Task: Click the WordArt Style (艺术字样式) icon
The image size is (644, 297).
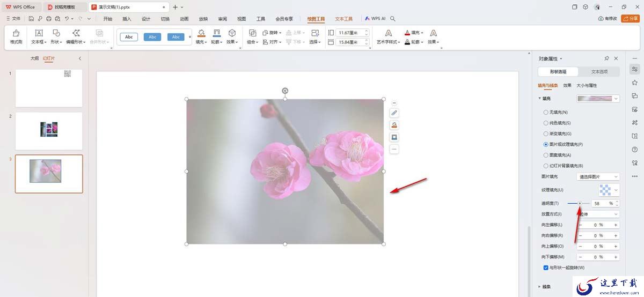Action: click(x=389, y=33)
